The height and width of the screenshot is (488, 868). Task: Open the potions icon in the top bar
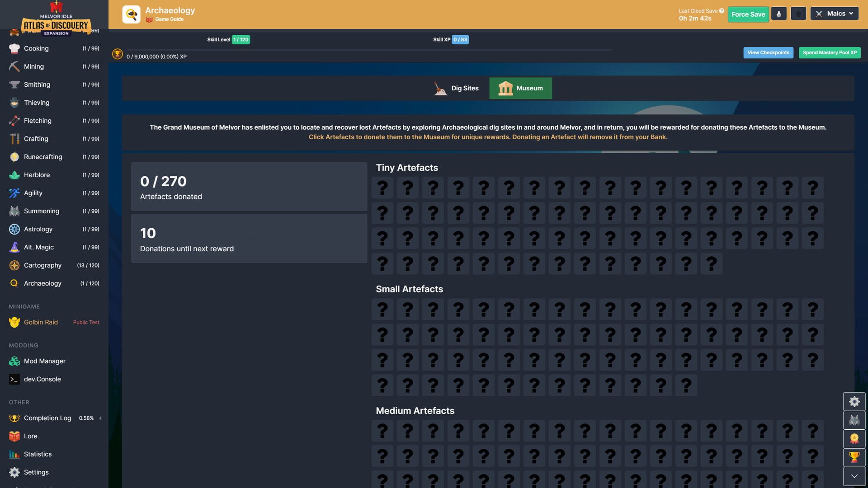(x=778, y=14)
